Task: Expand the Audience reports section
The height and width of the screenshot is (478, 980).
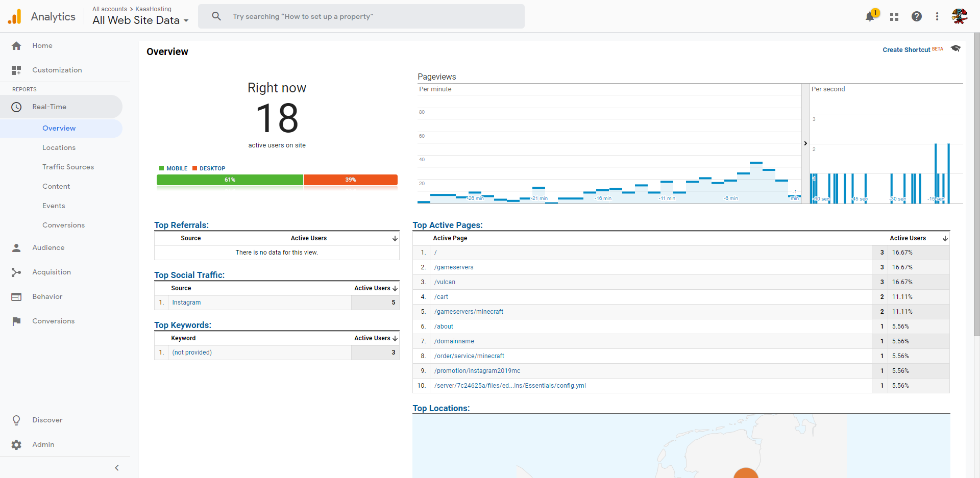Action: click(x=48, y=247)
